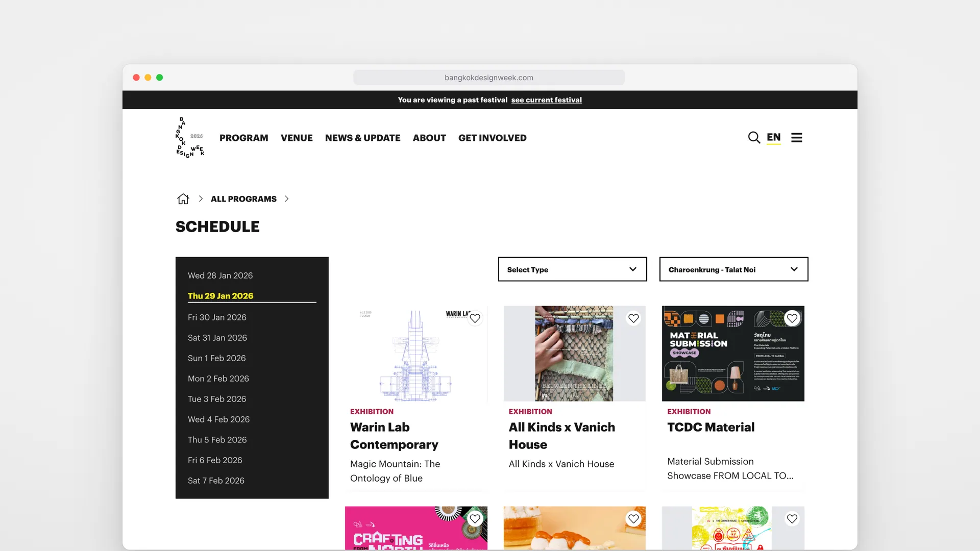This screenshot has width=980, height=551.
Task: Go to ALL PROGRAMS breadcrumb
Action: tap(243, 199)
